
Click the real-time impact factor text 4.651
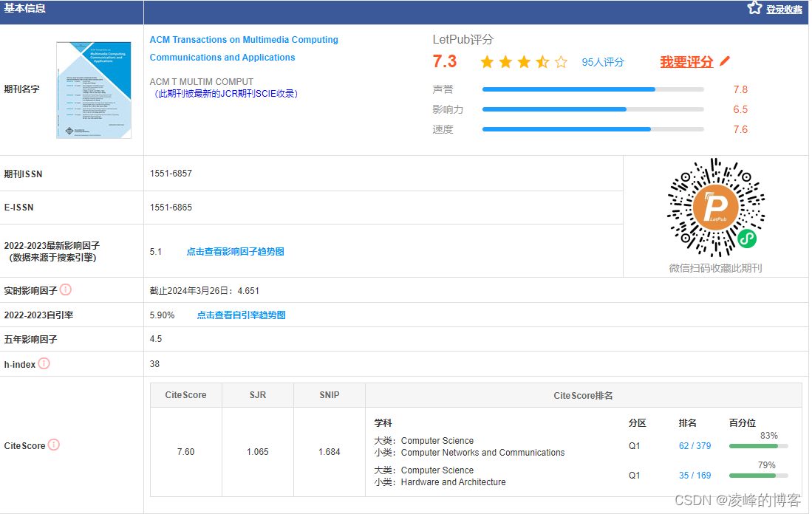point(248,291)
